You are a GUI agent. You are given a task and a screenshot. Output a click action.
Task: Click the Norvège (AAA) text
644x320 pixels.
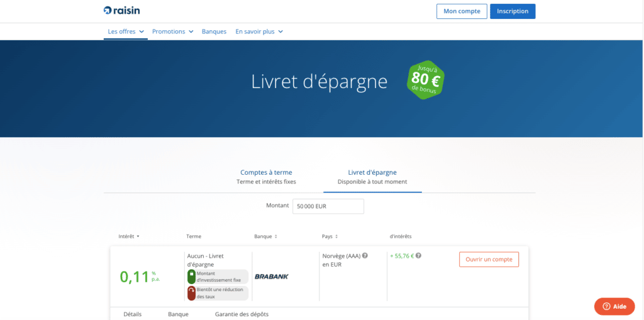pyautogui.click(x=341, y=255)
